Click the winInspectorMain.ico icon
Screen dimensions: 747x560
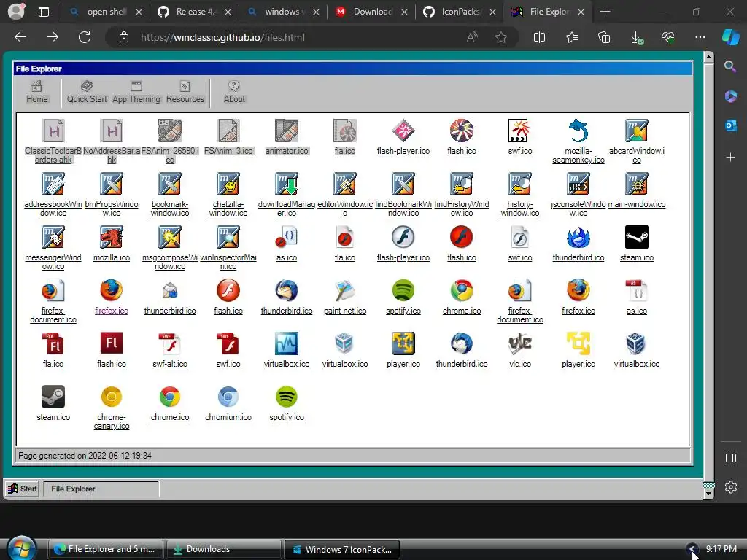click(228, 237)
